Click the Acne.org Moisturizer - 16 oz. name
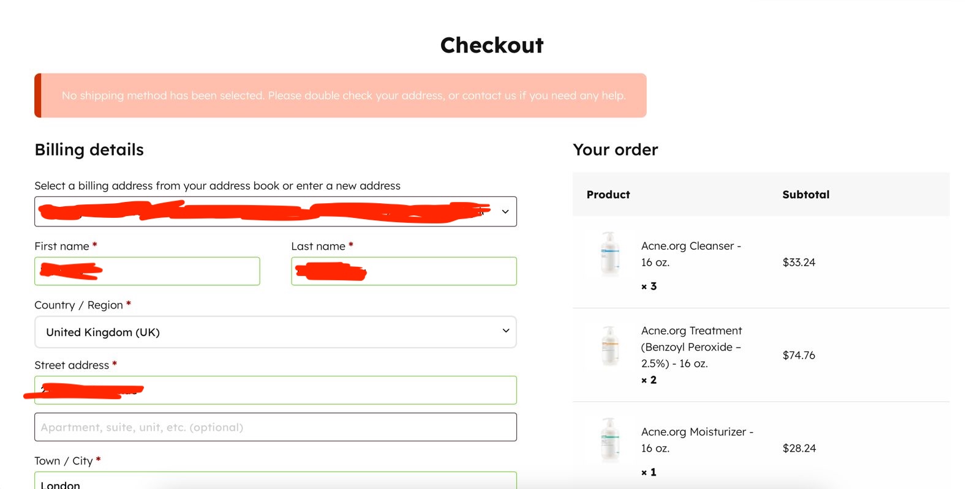 pyautogui.click(x=697, y=440)
